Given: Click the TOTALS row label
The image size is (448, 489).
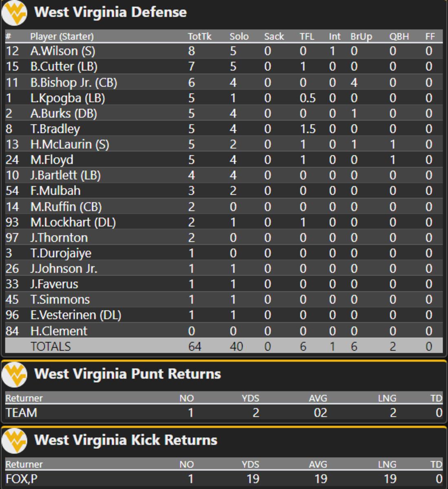Looking at the screenshot, I should [51, 346].
